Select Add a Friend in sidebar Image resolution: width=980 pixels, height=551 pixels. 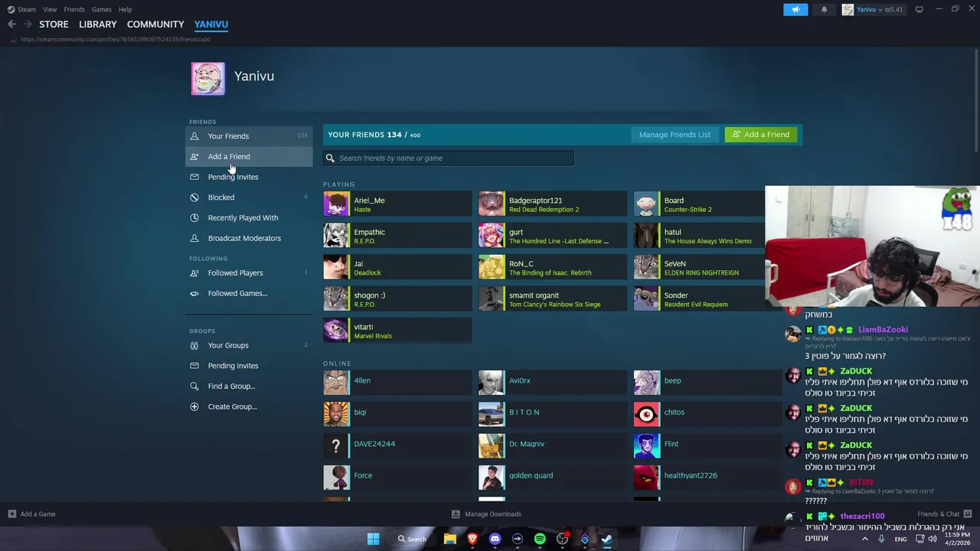pos(249,156)
